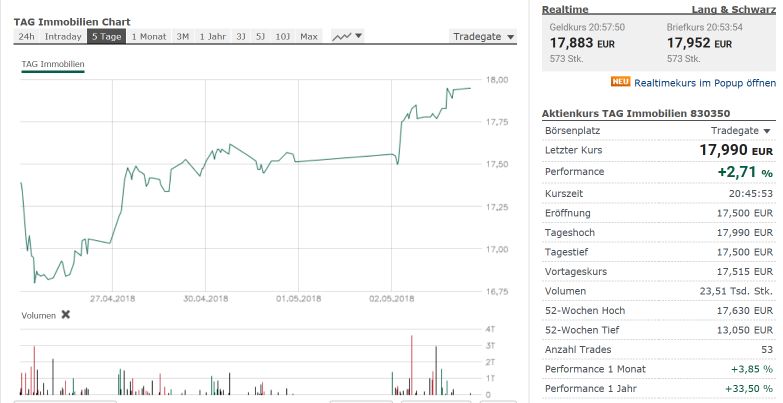
Task: Open the chart type line icon menu
Action: [348, 37]
